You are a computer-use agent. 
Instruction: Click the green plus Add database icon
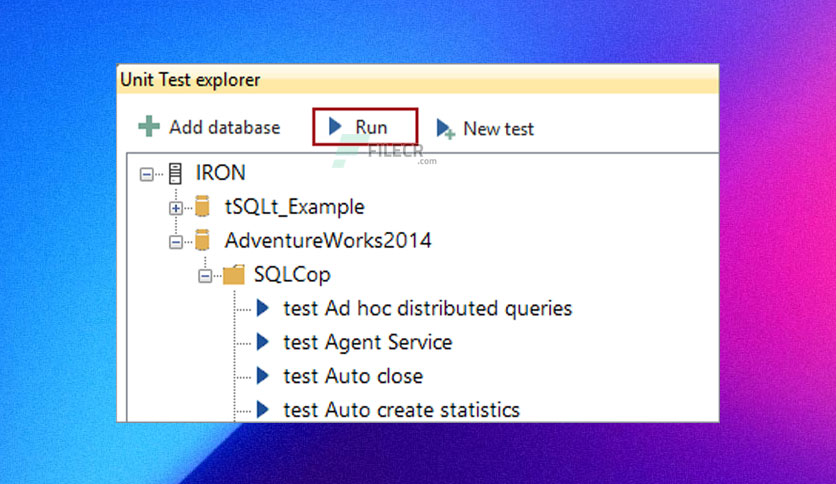point(149,126)
